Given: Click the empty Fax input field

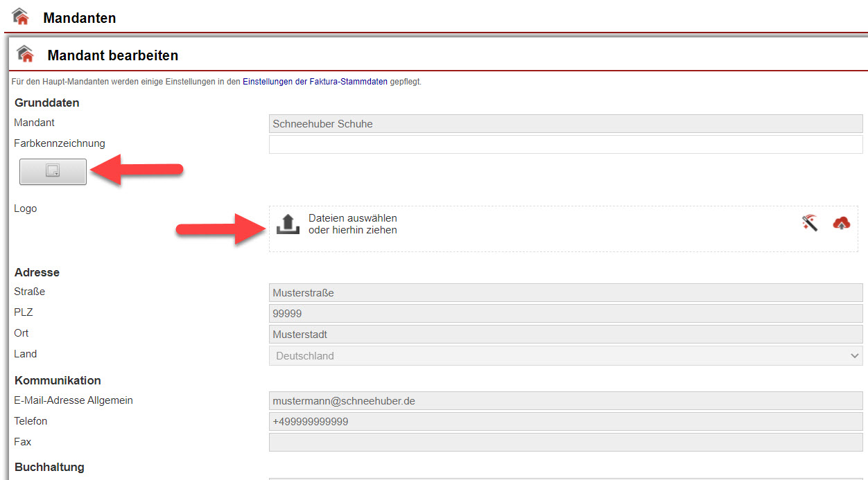Looking at the screenshot, I should coord(565,443).
